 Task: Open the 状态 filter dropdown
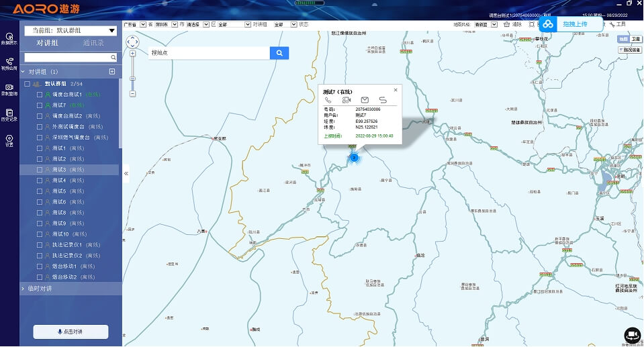[x=285, y=25]
